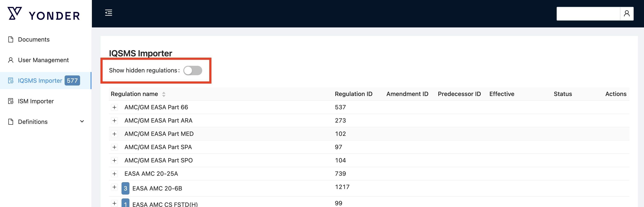Open the user account icon
Image resolution: width=644 pixels, height=207 pixels.
pos(626,13)
